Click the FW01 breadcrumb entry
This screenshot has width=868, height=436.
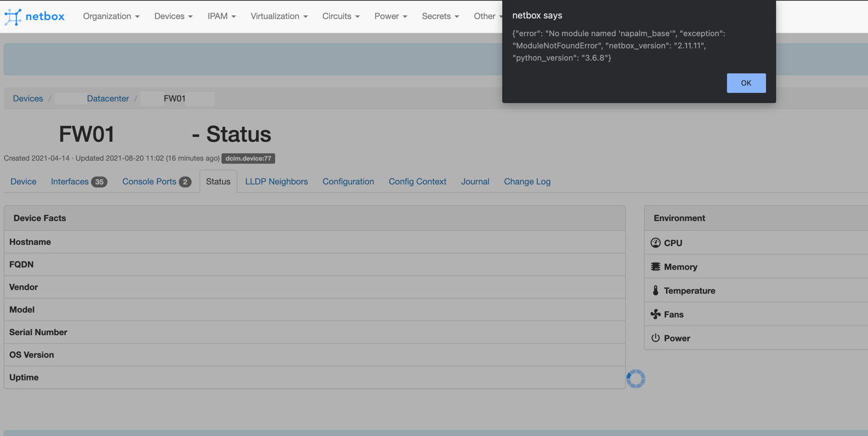point(174,98)
